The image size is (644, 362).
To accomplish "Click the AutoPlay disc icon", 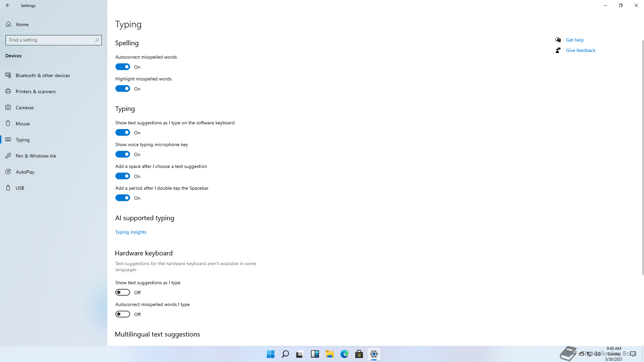I will pyautogui.click(x=8, y=172).
